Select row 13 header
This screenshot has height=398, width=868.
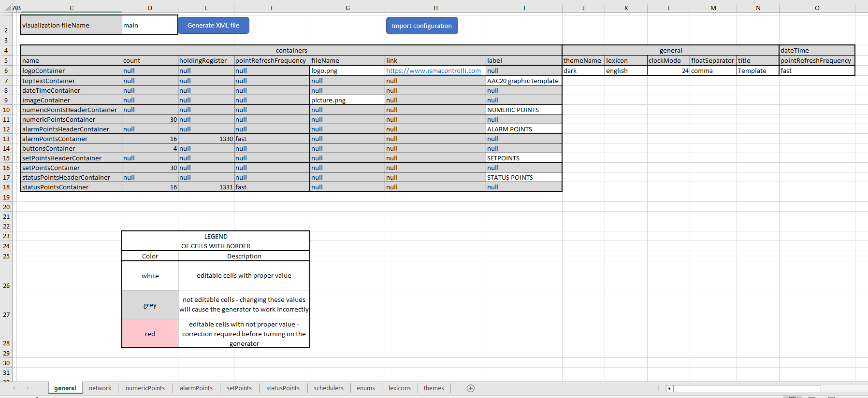tap(6, 139)
